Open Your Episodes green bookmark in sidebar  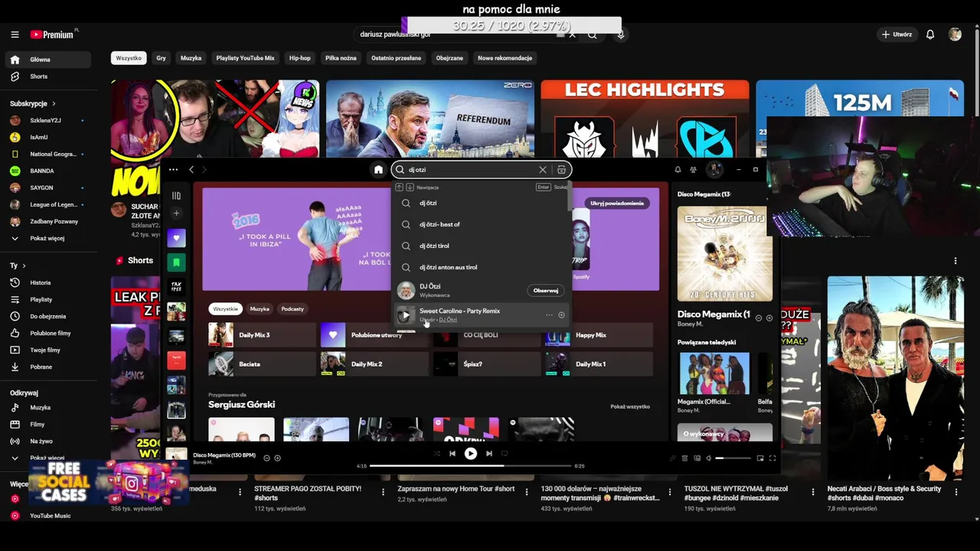(x=176, y=262)
